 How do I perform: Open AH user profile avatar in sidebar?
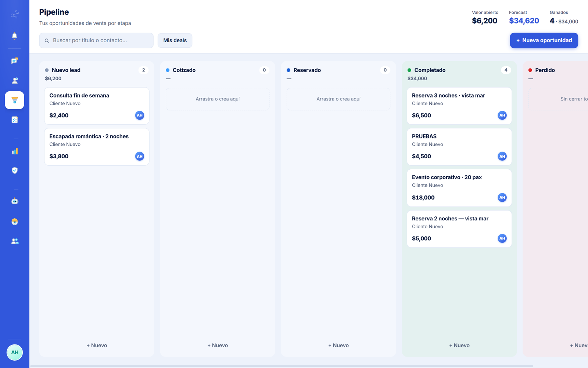15,353
